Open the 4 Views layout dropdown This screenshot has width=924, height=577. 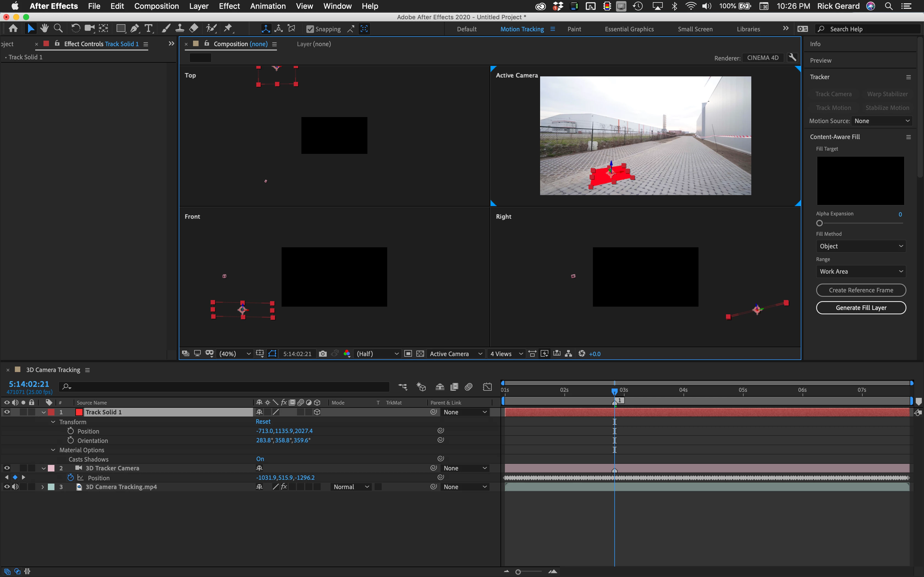pyautogui.click(x=506, y=354)
